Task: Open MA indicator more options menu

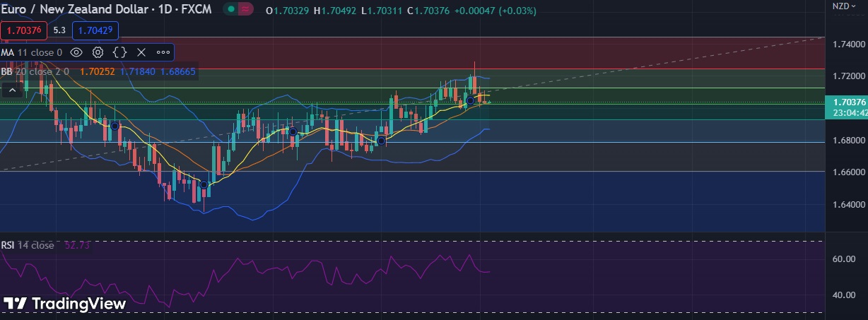Action: [x=163, y=52]
